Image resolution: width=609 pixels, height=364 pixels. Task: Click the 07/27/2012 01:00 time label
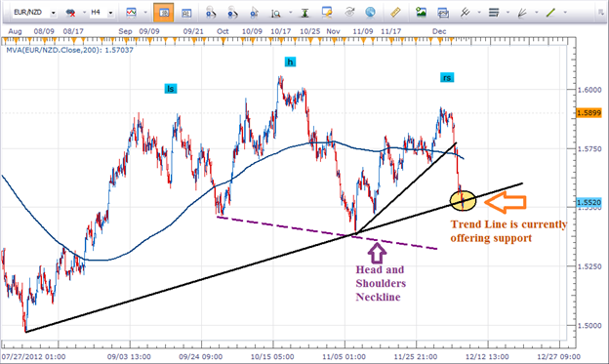(33, 356)
